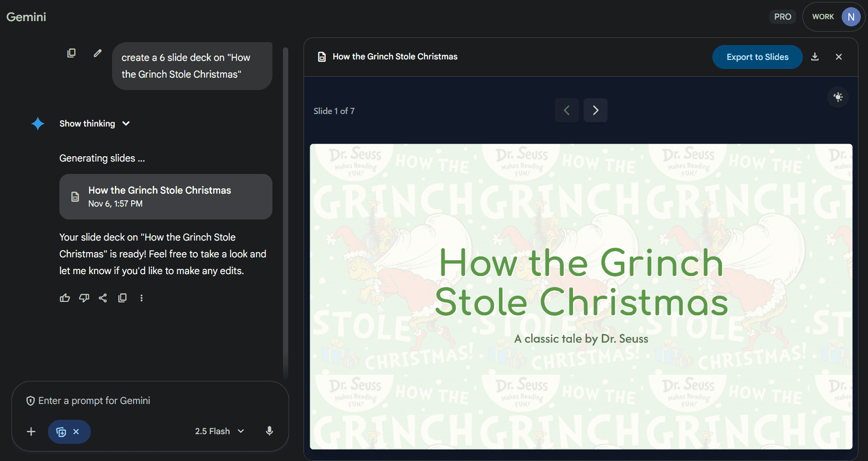Remove the selected canvas tool chip
This screenshot has width=868, height=461.
click(76, 432)
